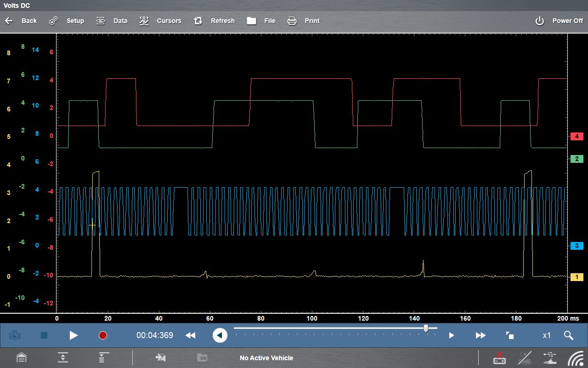The width and height of the screenshot is (588, 368).
Task: Click the red record button
Action: pyautogui.click(x=103, y=335)
